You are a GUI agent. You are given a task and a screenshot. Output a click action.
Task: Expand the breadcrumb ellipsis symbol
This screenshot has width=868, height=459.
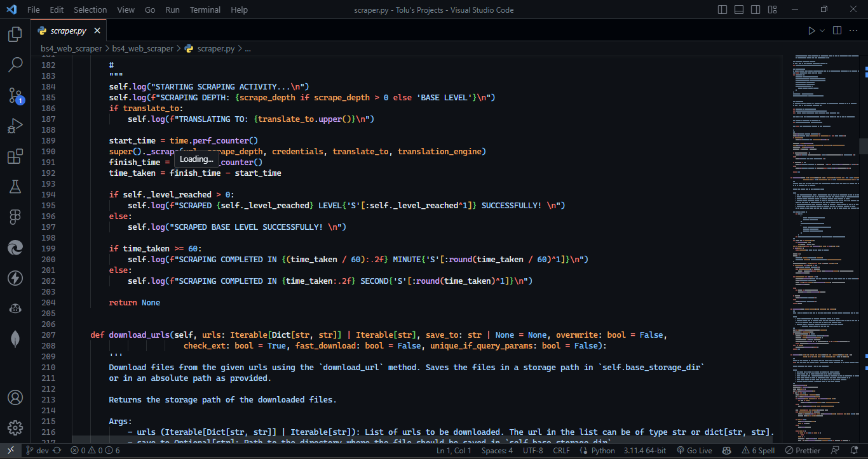coord(248,48)
